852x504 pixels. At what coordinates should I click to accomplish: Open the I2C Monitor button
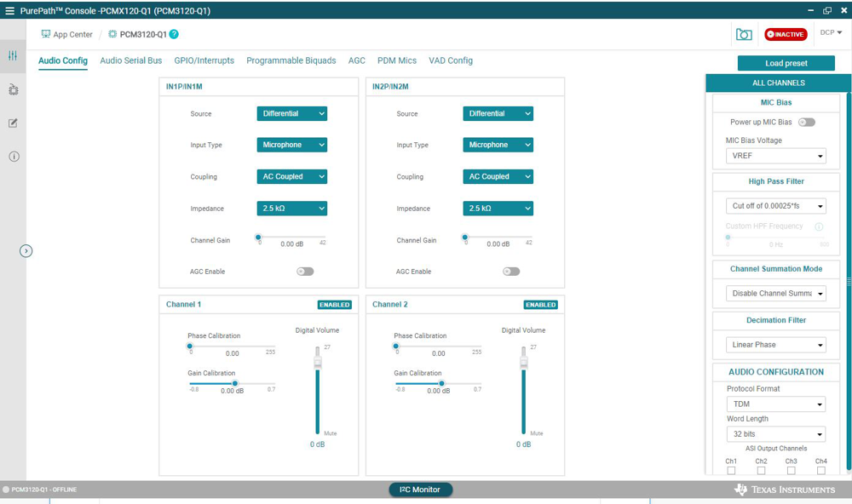pos(420,490)
